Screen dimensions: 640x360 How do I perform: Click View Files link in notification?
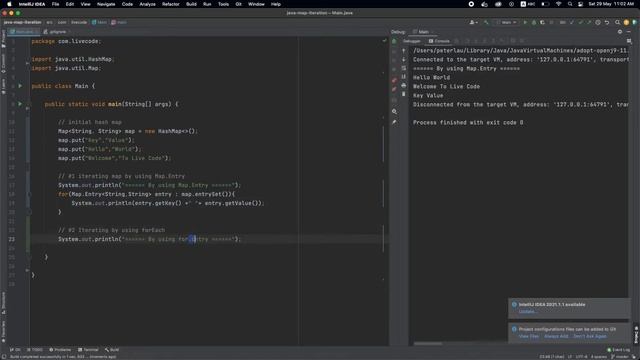click(529, 336)
